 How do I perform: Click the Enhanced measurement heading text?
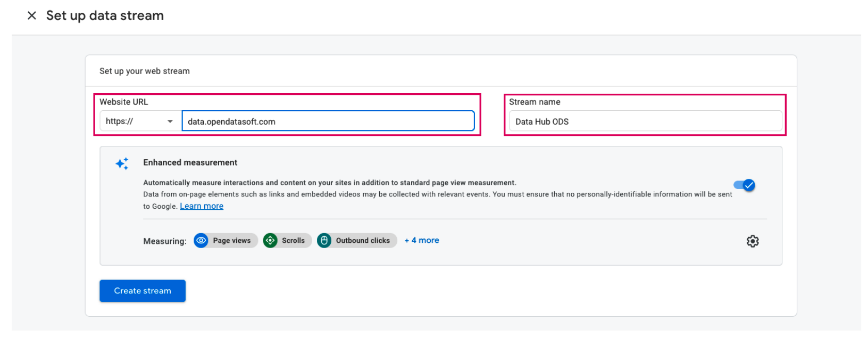point(190,162)
